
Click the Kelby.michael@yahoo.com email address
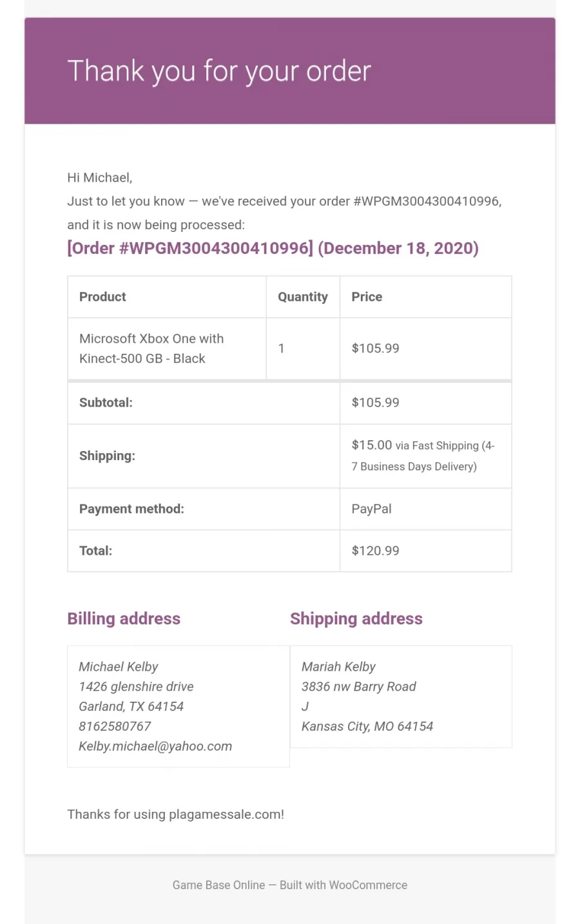click(155, 746)
